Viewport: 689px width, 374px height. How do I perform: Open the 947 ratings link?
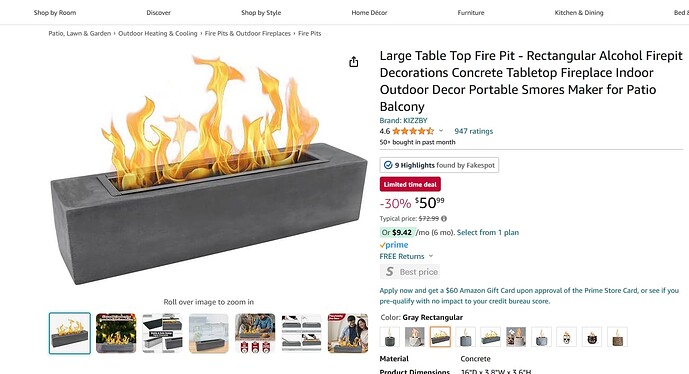[x=474, y=131]
